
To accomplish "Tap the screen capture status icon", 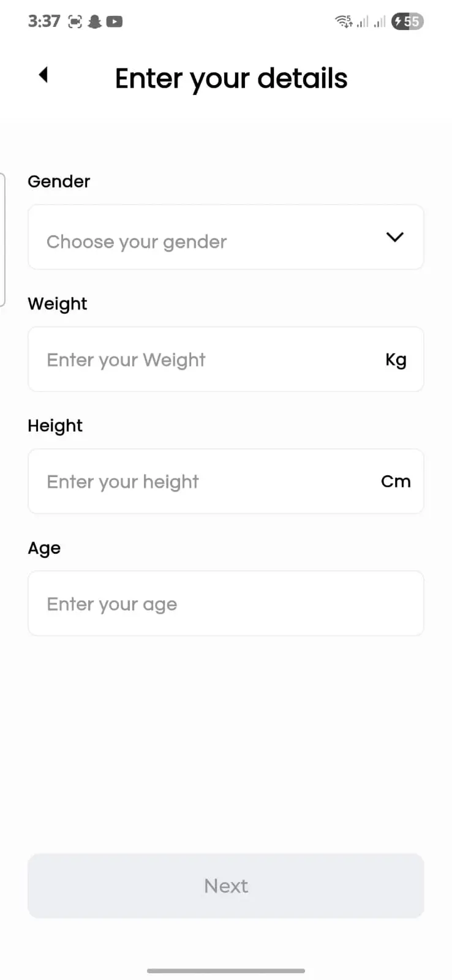I will tap(75, 22).
